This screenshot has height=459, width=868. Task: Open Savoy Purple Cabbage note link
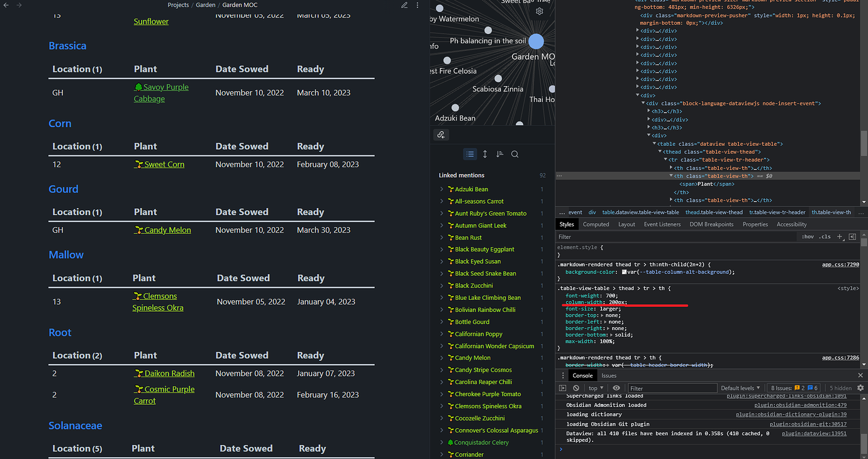coord(161,93)
